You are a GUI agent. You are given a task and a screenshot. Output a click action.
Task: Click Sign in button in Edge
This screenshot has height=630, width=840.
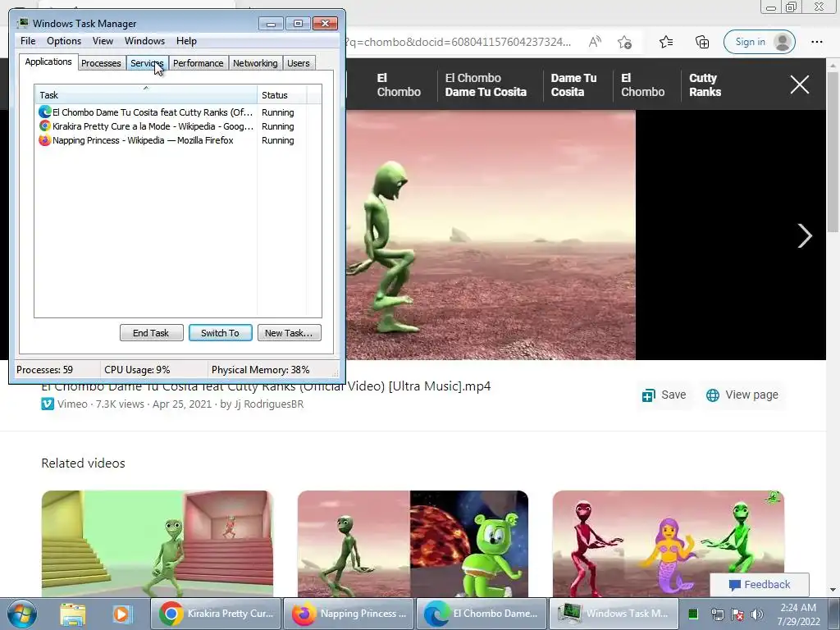point(759,42)
